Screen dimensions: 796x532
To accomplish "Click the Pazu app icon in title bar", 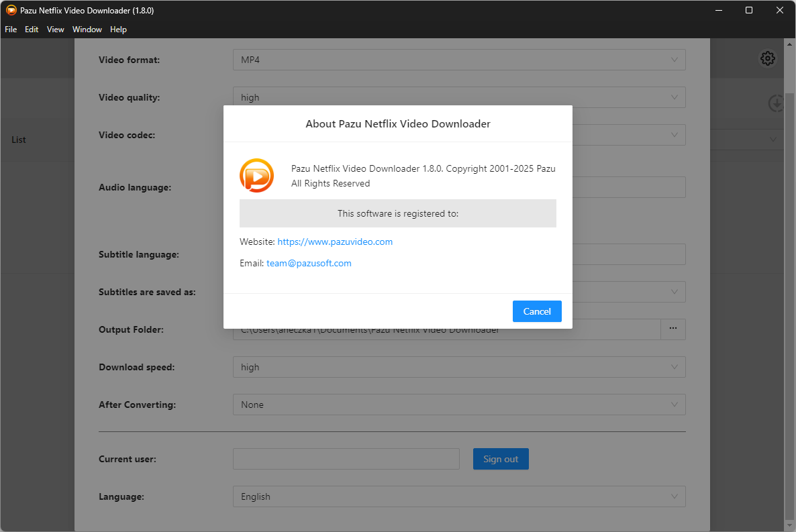I will coord(11,10).
